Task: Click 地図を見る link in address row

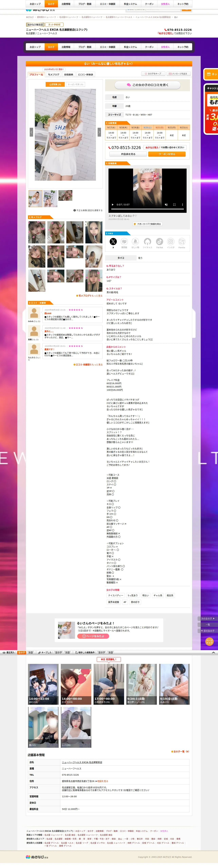Action: tap(103, 781)
